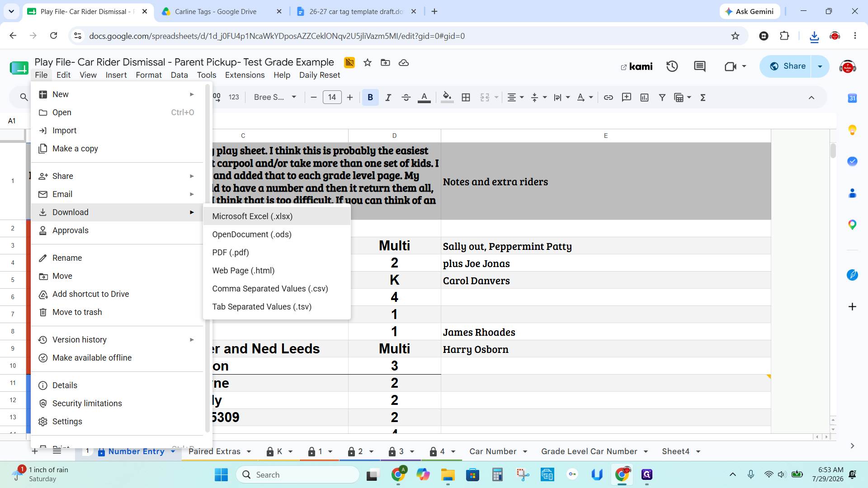Toggle strikethrough formatting in toolbar

pyautogui.click(x=406, y=97)
